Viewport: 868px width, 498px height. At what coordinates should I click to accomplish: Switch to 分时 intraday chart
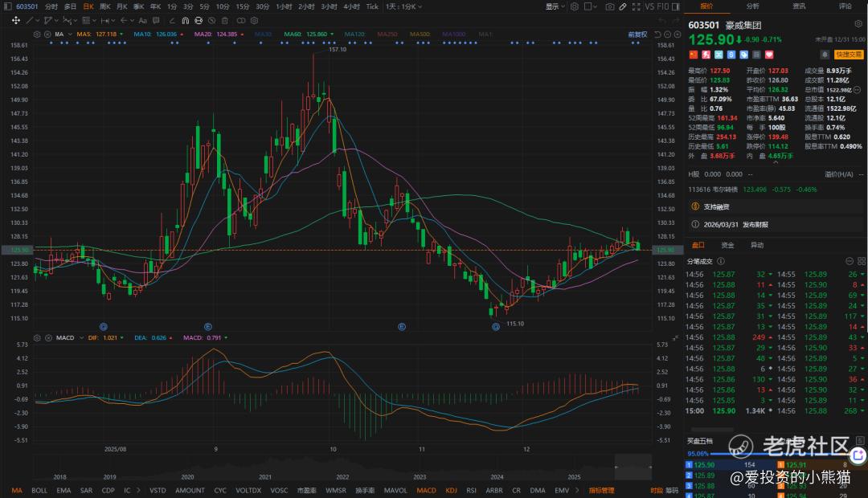point(51,6)
